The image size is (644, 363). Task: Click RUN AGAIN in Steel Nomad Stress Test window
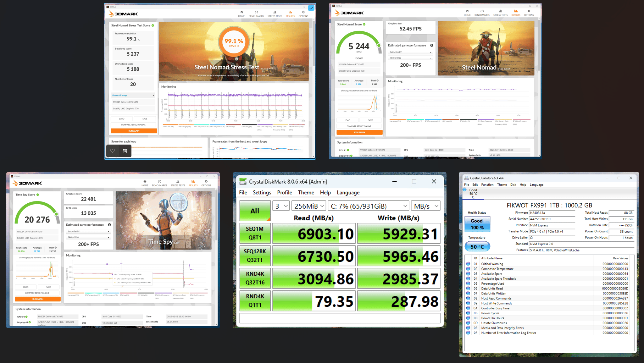pyautogui.click(x=134, y=131)
